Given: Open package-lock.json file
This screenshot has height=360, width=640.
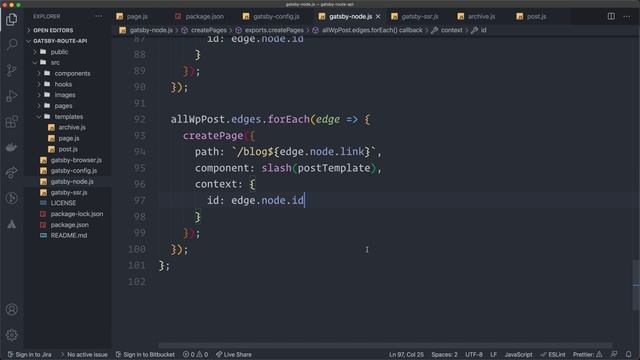Looking at the screenshot, I should click(77, 214).
